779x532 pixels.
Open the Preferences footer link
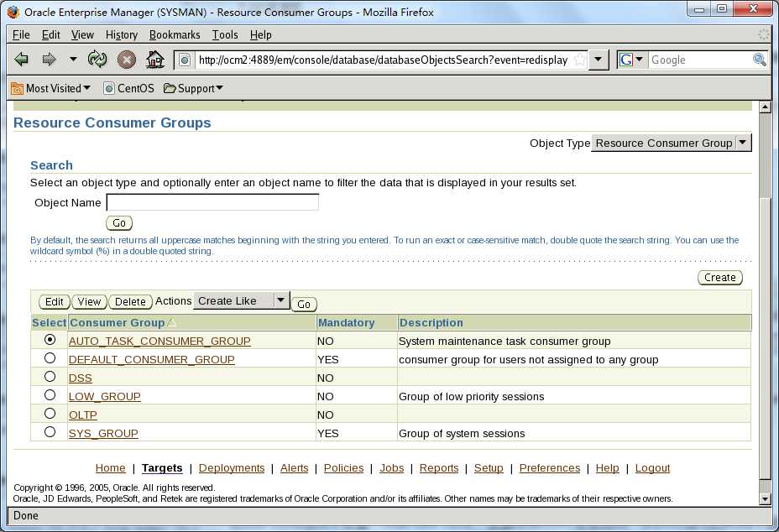point(550,468)
